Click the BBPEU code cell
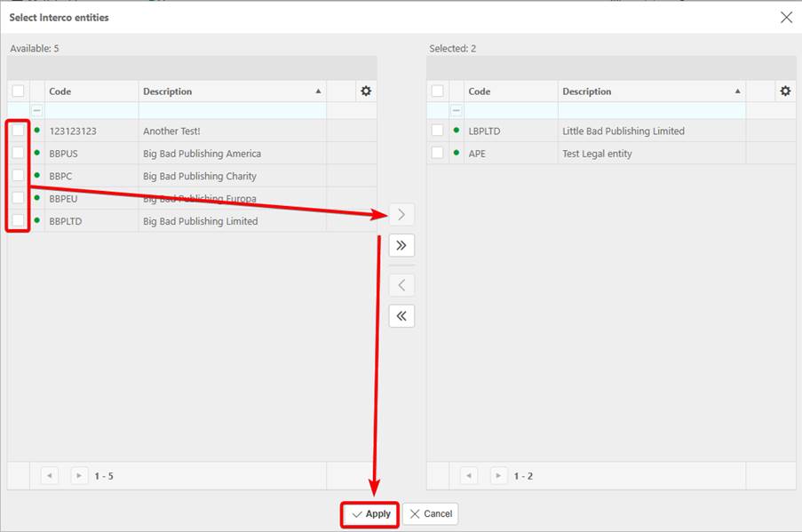This screenshot has width=802, height=532. 91,198
